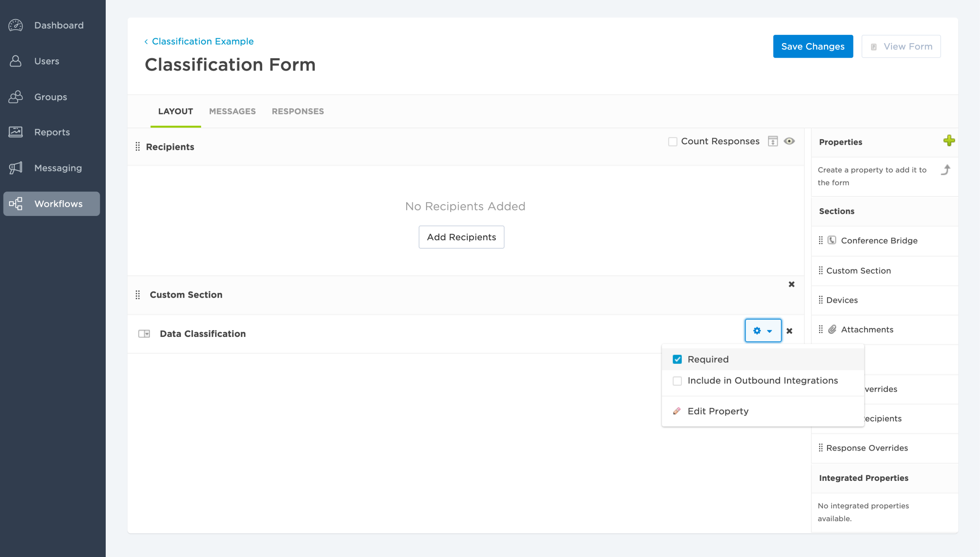Open the Groups people icon

click(x=16, y=97)
